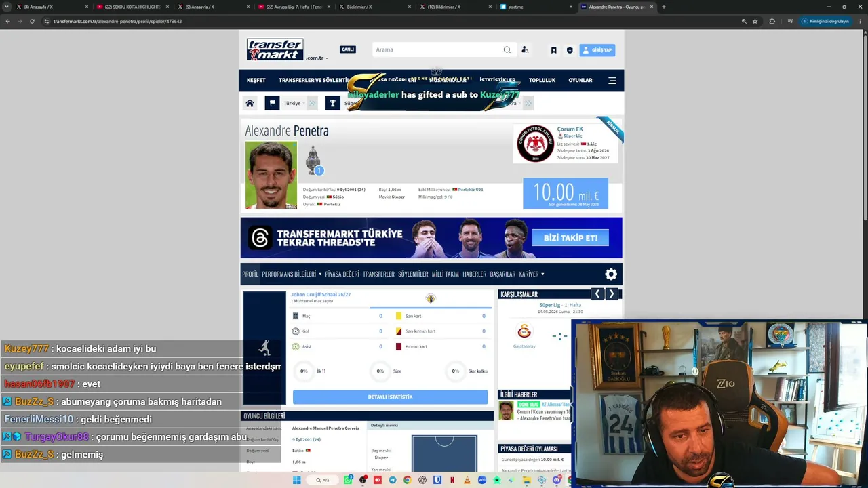Open Telegram from the taskbar
Image resolution: width=868 pixels, height=488 pixels.
[x=393, y=480]
